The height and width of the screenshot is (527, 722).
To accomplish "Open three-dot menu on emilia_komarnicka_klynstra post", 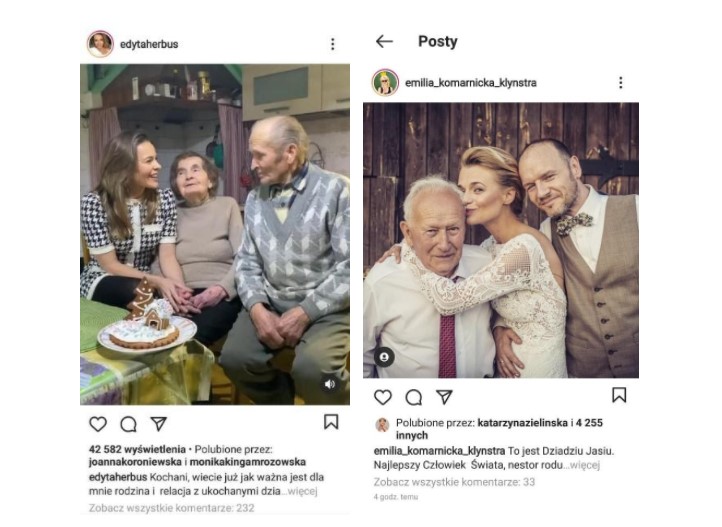I will [x=620, y=83].
